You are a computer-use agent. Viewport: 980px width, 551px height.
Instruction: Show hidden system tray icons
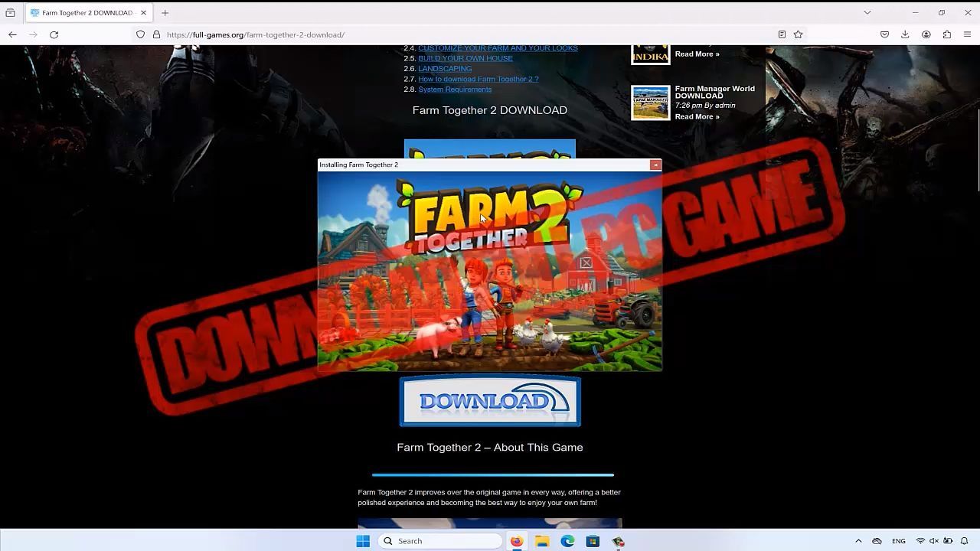click(x=858, y=541)
